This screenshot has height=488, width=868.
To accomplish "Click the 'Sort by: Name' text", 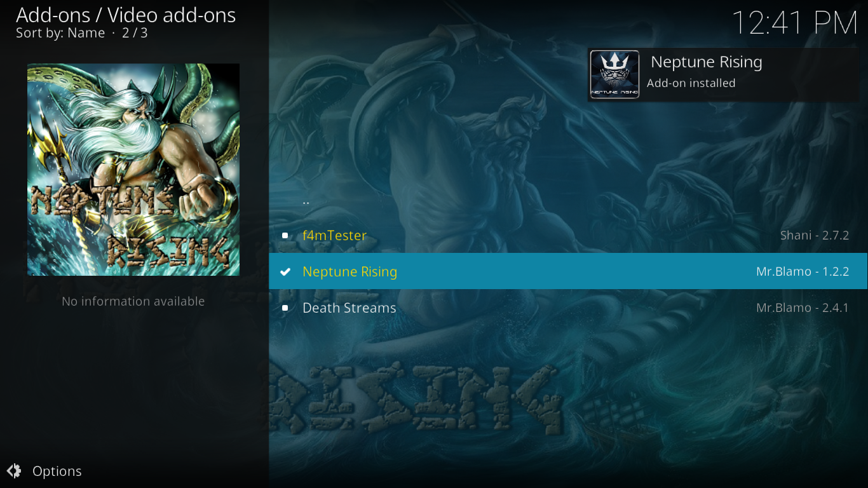I will [x=60, y=33].
